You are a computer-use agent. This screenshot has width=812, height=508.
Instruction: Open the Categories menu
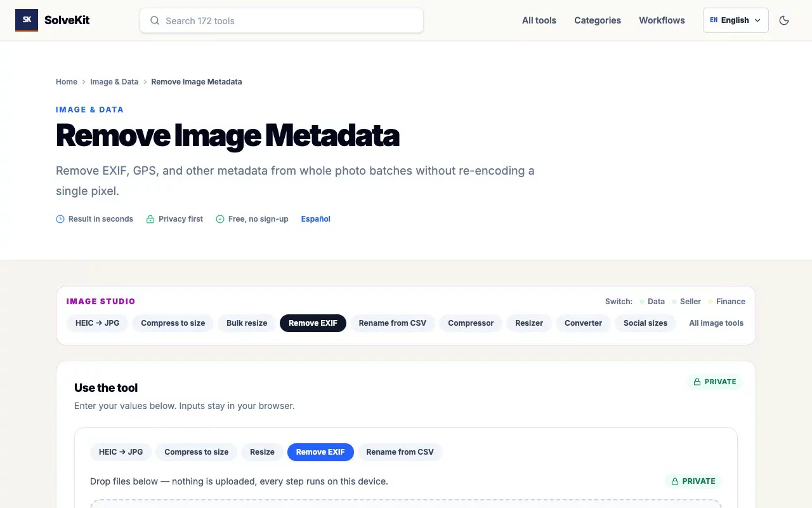click(598, 20)
